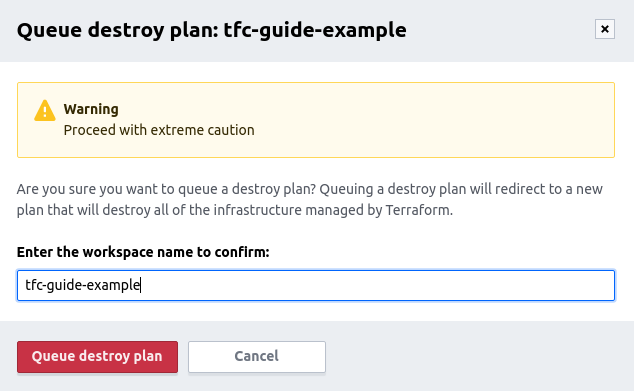Cancel the destroy plan dialog
Image resolution: width=634 pixels, height=391 pixels.
(x=257, y=357)
